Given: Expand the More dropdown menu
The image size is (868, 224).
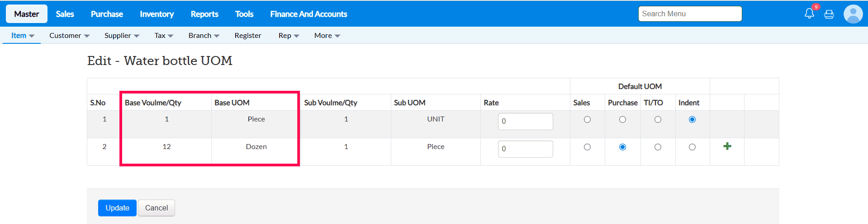Looking at the screenshot, I should pos(327,35).
